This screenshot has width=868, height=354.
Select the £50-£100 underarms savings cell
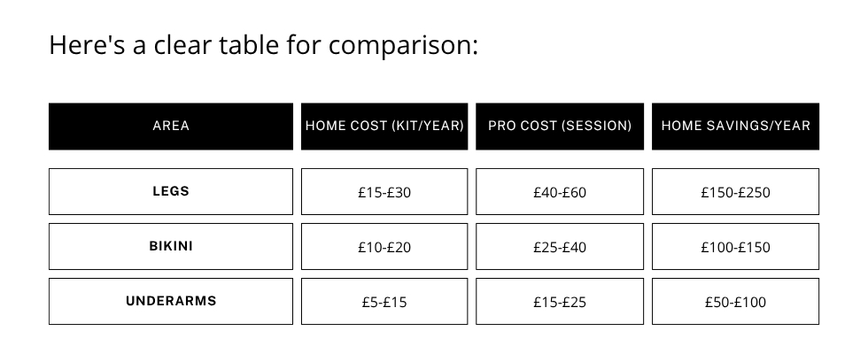pos(735,302)
